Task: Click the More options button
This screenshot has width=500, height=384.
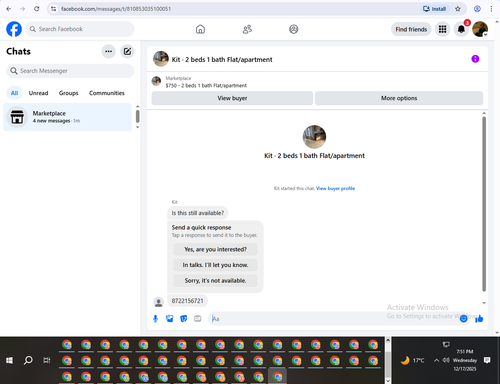Action: point(399,98)
